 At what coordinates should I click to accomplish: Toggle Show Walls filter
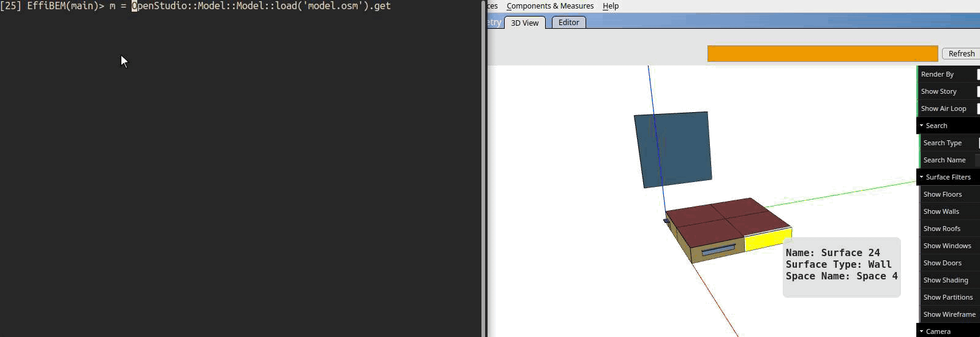coord(949,211)
